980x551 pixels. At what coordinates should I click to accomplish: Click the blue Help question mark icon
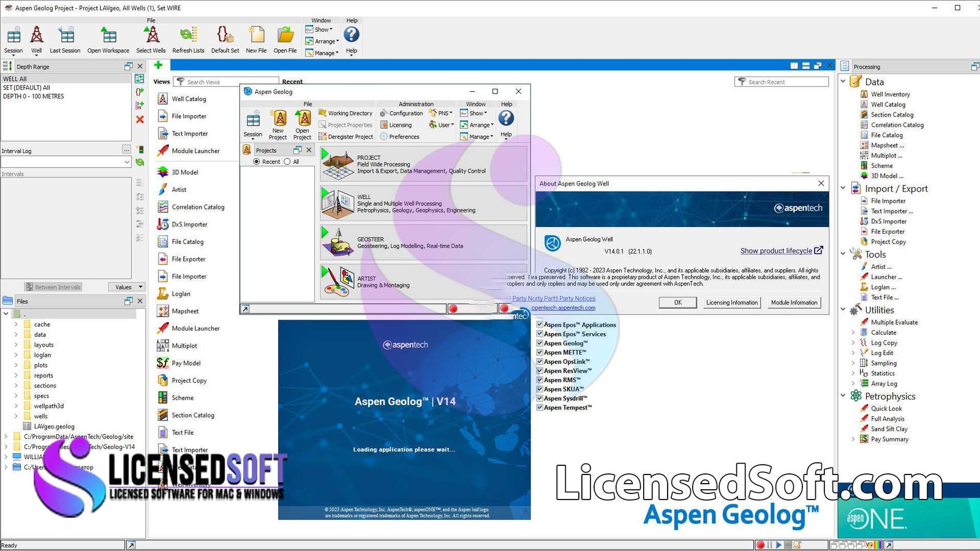352,34
